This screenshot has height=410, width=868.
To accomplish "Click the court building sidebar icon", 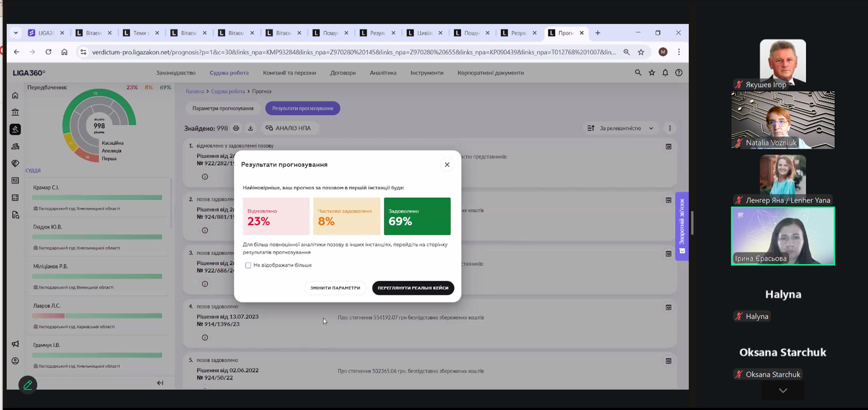I will click(x=15, y=112).
